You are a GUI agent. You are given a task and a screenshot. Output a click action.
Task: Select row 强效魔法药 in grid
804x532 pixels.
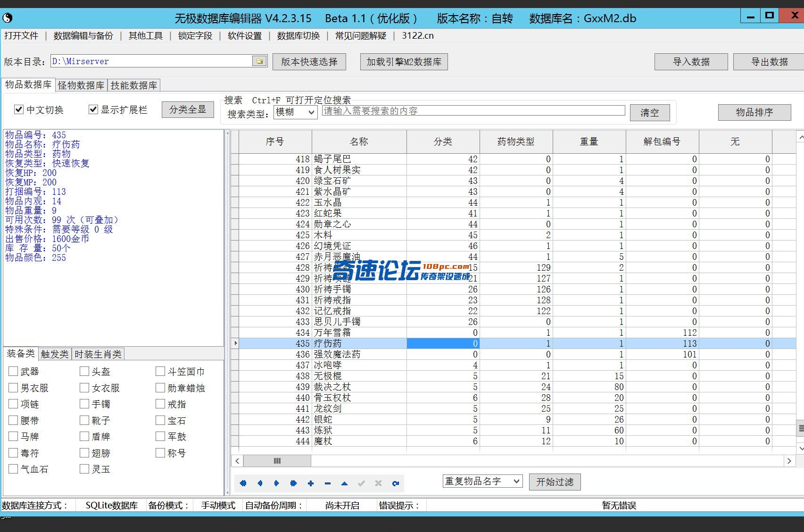[514, 354]
